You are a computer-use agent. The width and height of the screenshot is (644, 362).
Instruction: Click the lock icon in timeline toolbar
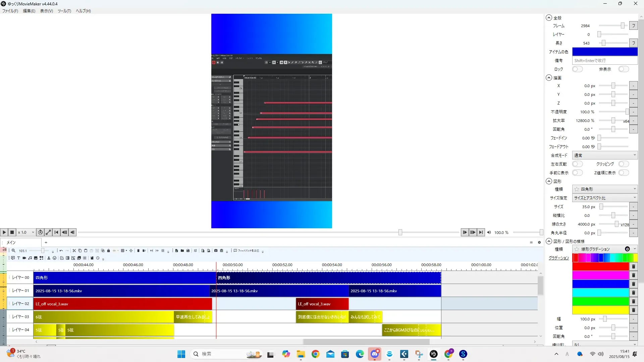[x=108, y=250]
